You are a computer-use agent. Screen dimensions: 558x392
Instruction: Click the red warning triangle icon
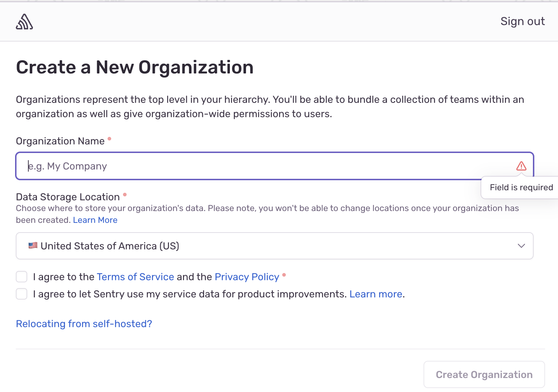[x=521, y=166]
